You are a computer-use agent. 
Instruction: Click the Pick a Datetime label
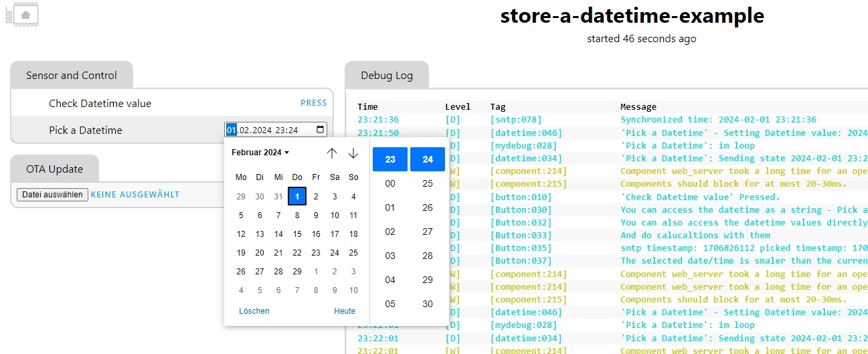click(86, 130)
